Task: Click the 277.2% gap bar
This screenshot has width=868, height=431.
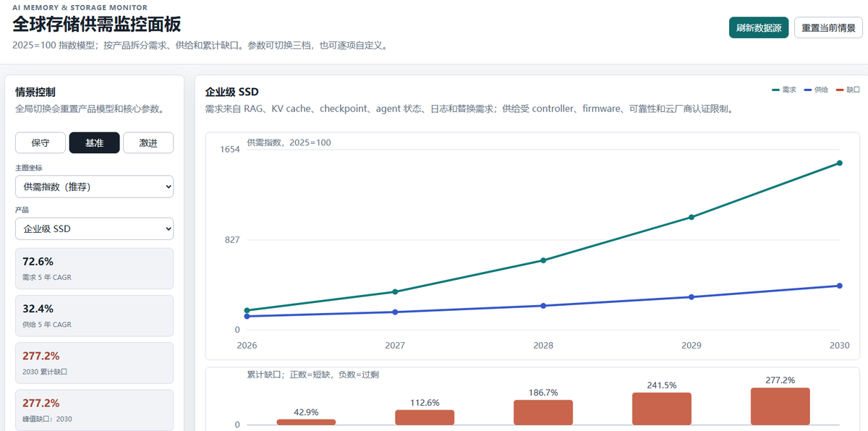Action: click(x=780, y=406)
